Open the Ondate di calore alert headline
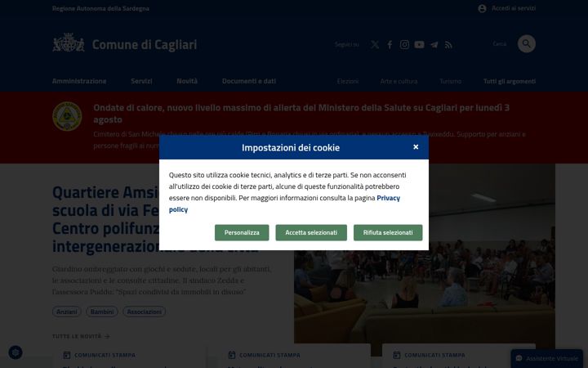 (301, 114)
